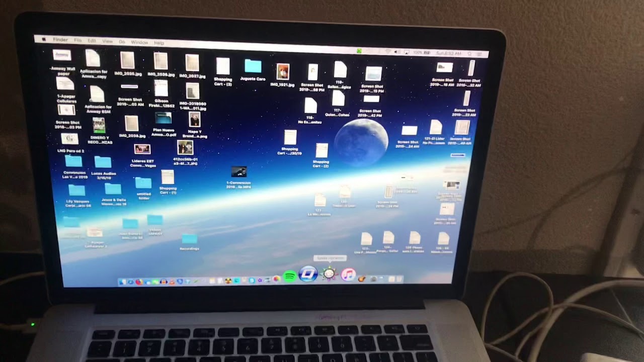Image resolution: width=644 pixels, height=362 pixels.
Task: Open Notification Center icon
Action: point(480,53)
